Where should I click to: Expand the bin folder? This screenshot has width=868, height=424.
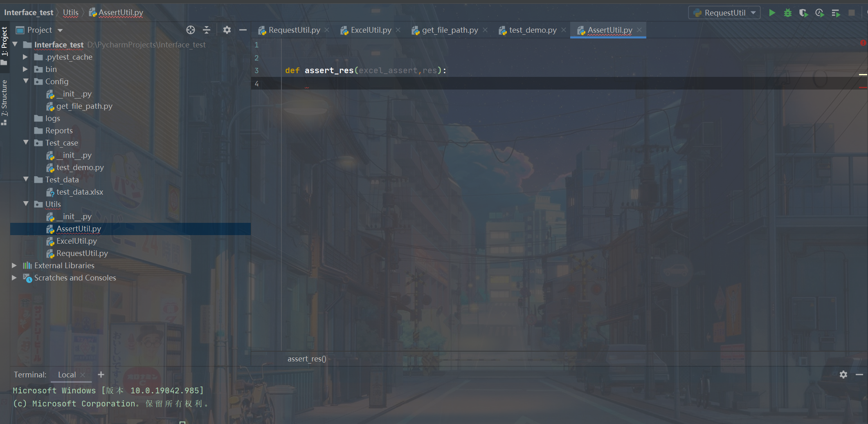25,69
